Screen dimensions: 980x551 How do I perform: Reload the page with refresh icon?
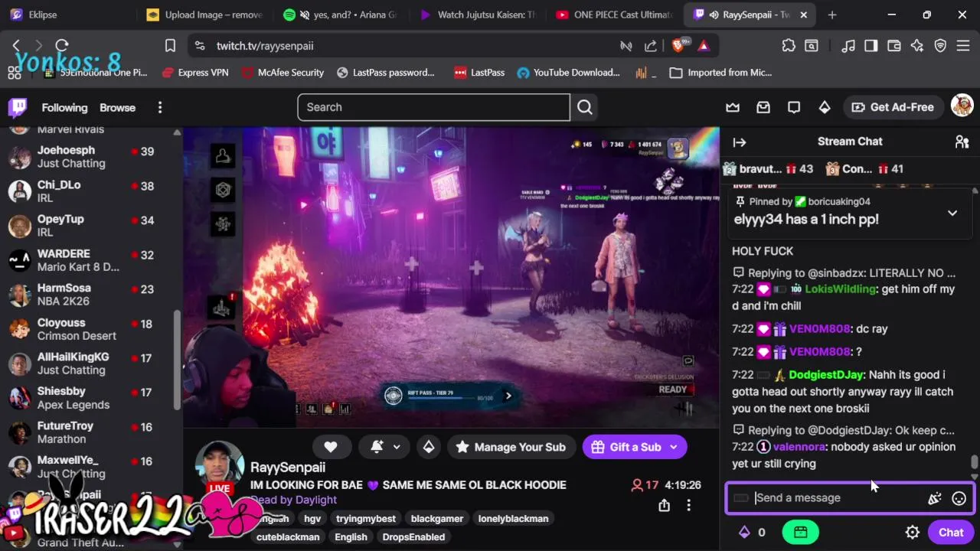click(x=62, y=46)
